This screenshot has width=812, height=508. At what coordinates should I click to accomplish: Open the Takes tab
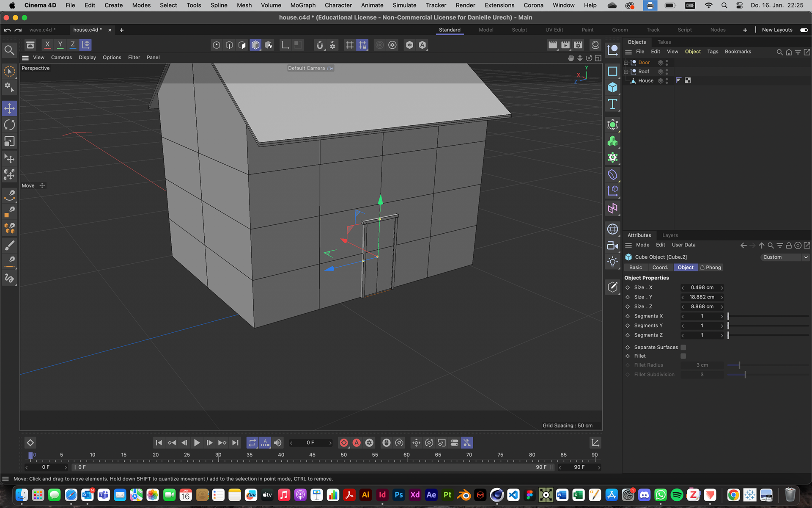[x=664, y=42]
